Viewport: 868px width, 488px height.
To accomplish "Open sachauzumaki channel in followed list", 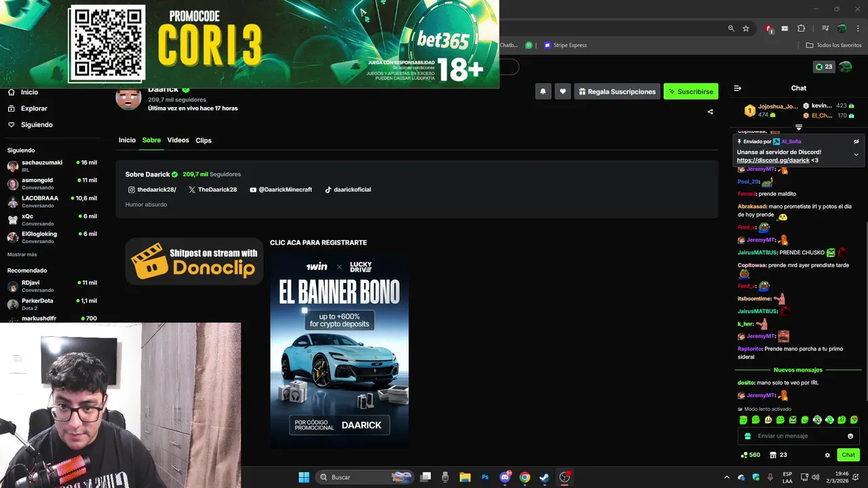I will (x=52, y=166).
